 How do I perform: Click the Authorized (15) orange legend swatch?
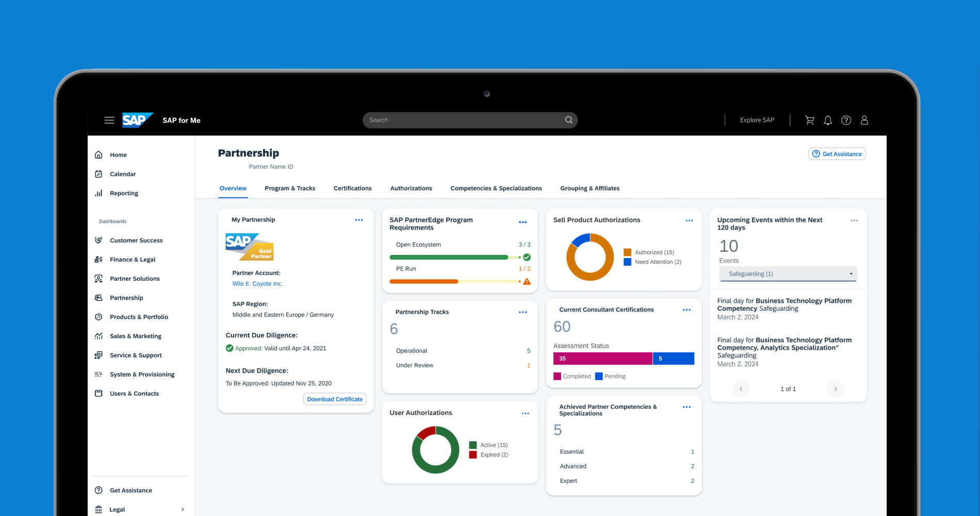(627, 252)
